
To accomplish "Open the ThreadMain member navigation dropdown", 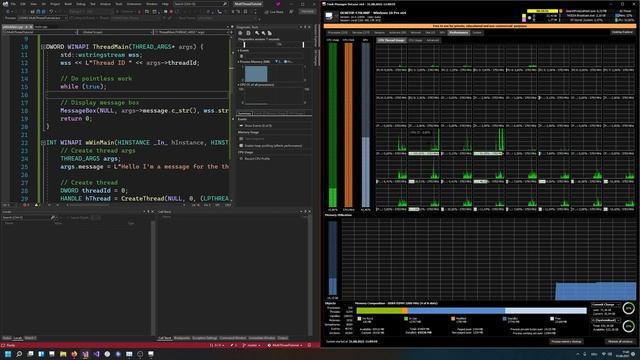I will coord(191,32).
